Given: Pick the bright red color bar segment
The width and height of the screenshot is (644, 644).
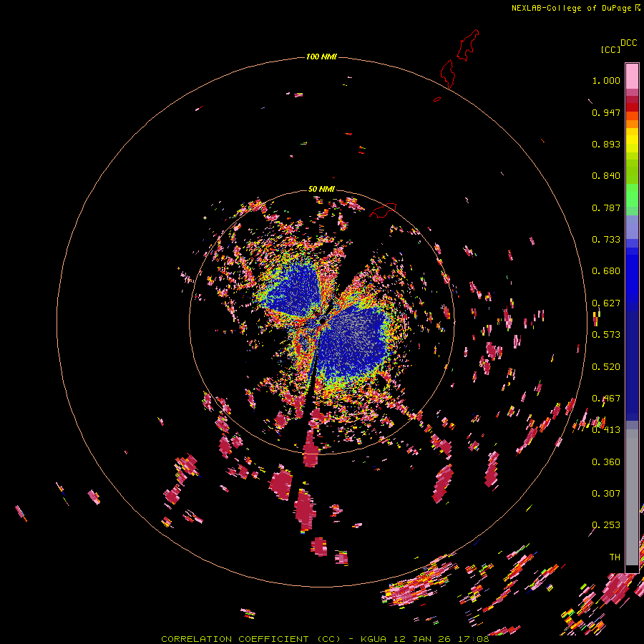Looking at the screenshot, I should pyautogui.click(x=632, y=107).
